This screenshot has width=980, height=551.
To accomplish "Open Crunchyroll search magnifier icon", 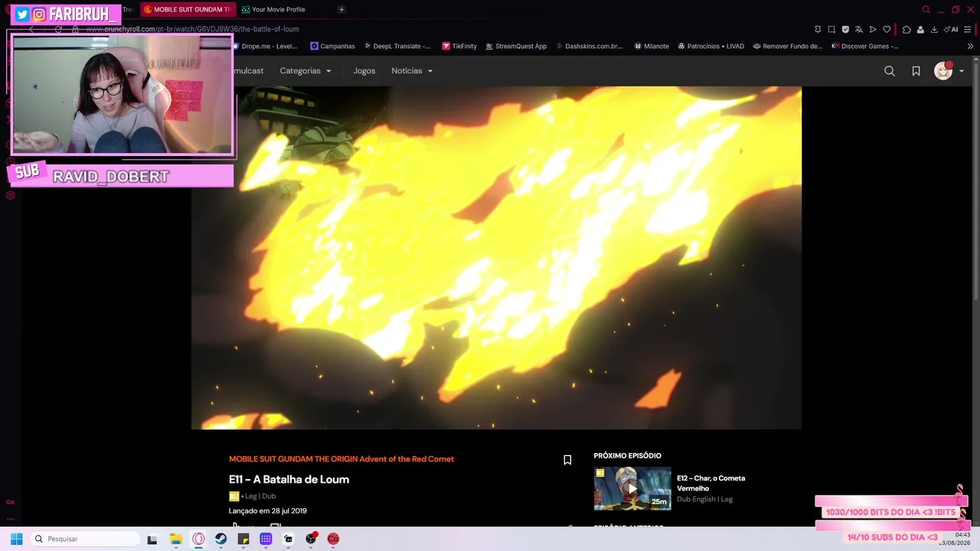I will click(x=890, y=71).
